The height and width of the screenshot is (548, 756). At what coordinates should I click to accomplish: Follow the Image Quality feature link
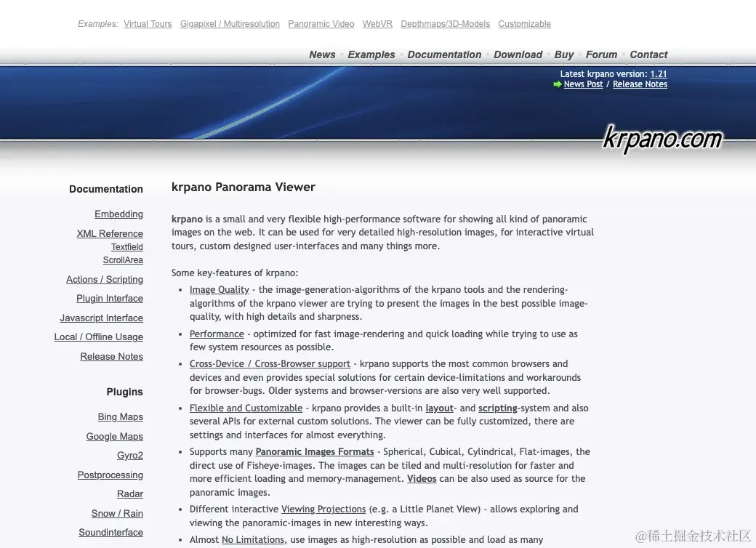[220, 290]
